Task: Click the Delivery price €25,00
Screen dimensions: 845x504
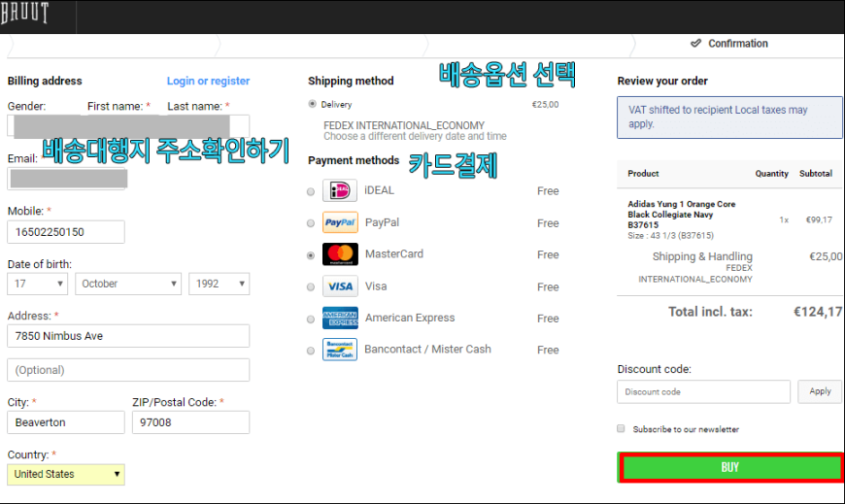Action: (x=545, y=105)
